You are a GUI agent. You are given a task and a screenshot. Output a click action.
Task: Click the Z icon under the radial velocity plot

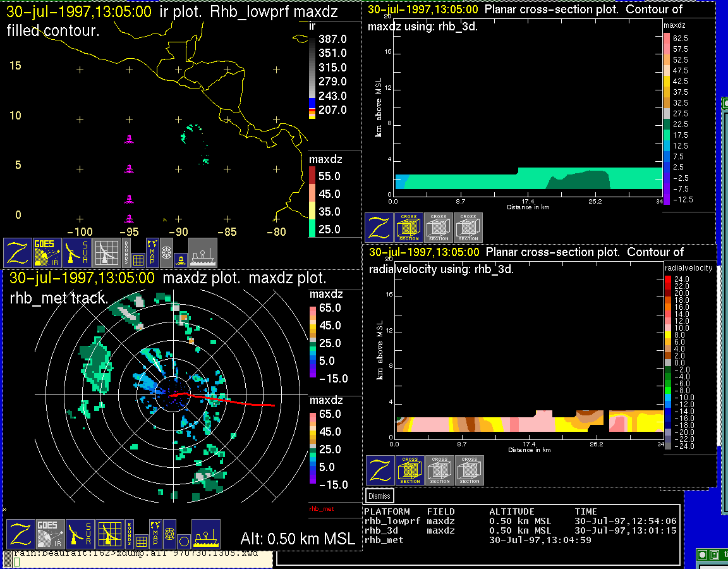[x=380, y=470]
